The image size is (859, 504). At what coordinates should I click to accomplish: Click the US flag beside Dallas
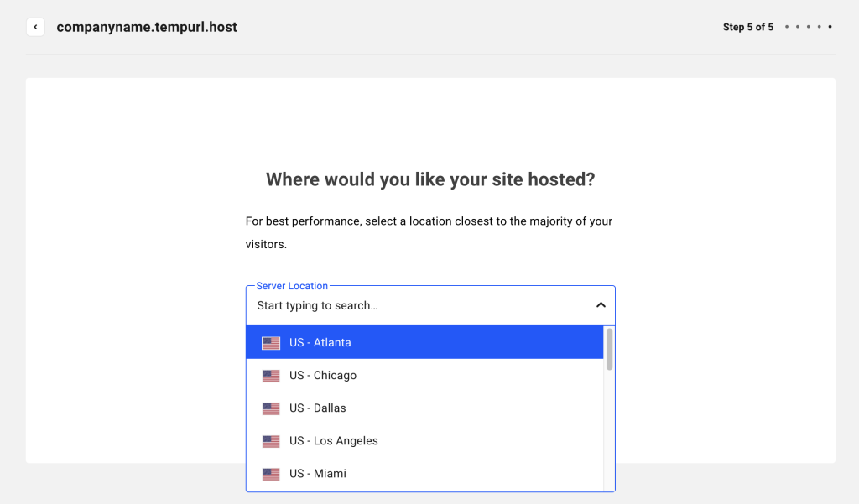pyautogui.click(x=270, y=408)
